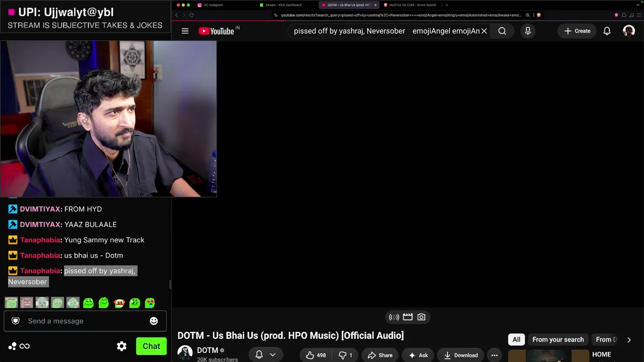Click the browser address bar URL
The width and height of the screenshot is (644, 362).
401,15
